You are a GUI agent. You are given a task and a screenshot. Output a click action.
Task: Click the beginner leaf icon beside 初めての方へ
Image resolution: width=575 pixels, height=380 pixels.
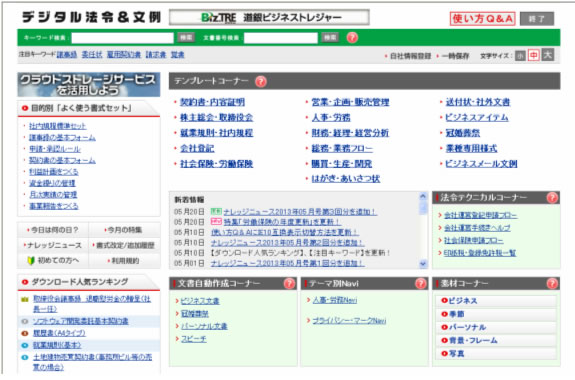[x=31, y=260]
